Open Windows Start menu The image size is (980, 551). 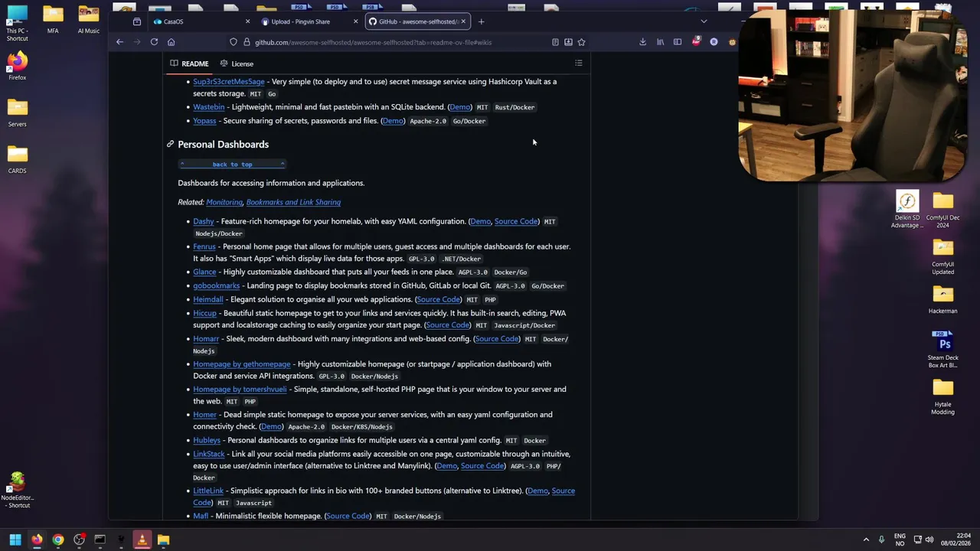point(15,540)
